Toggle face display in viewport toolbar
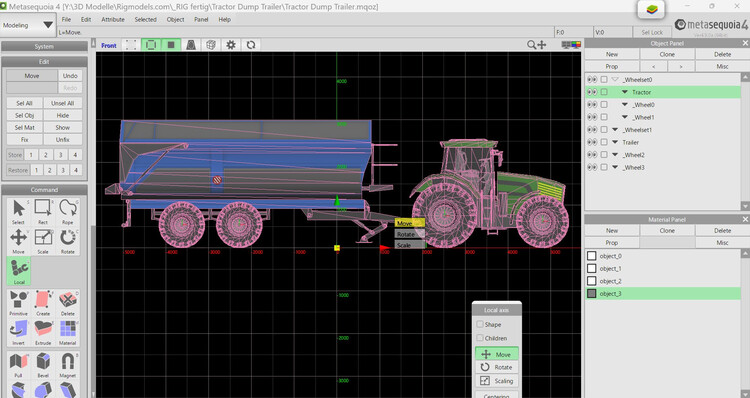 [171, 45]
